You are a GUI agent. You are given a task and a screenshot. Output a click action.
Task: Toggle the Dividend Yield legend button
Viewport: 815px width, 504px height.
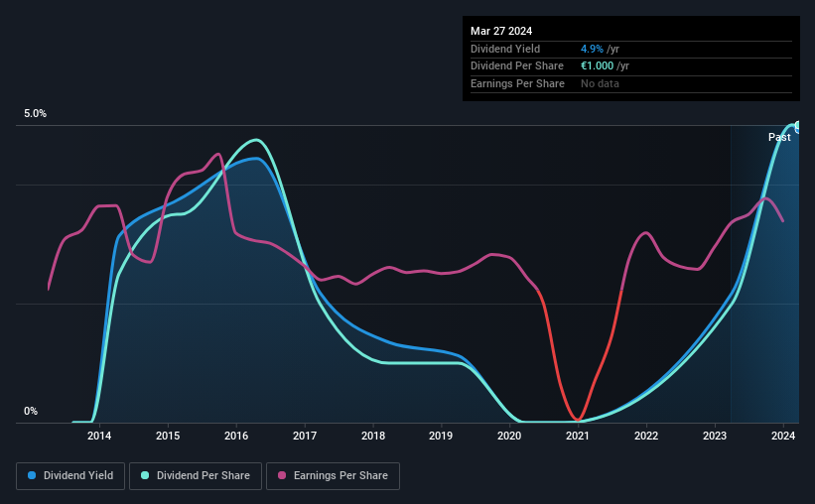pos(70,476)
